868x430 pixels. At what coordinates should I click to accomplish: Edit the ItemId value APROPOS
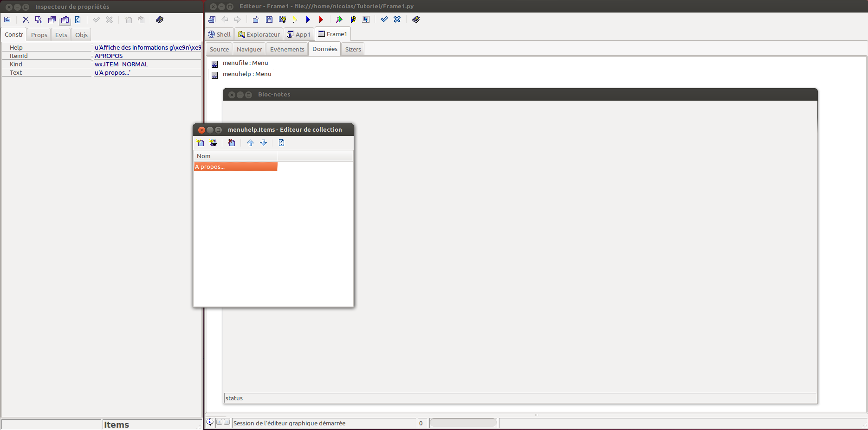(108, 56)
